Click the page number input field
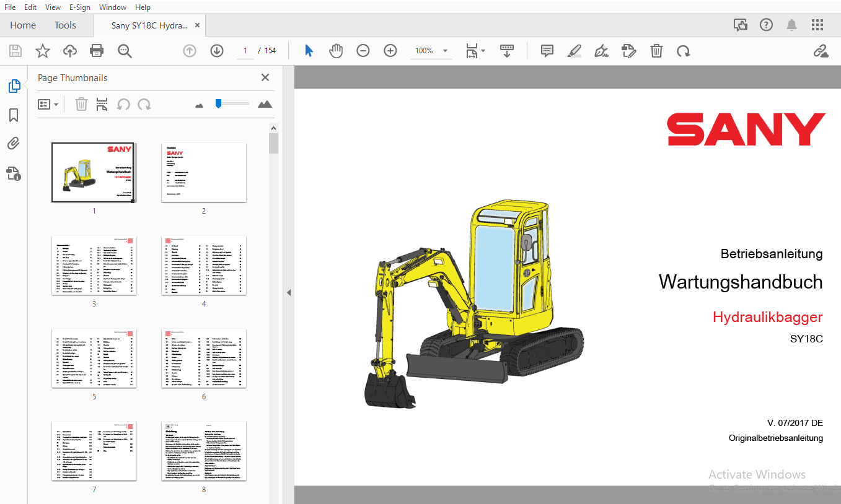Viewport: 841px width, 504px height. click(245, 51)
